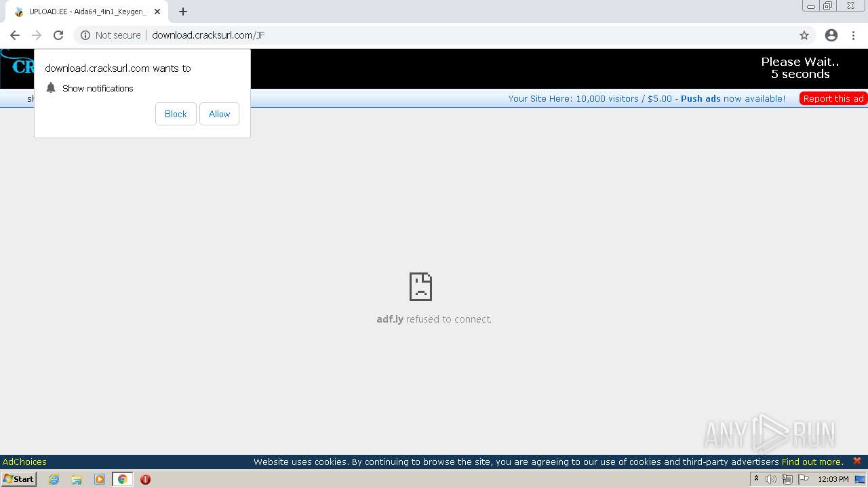Screen dimensions: 868x488
Task: Click the AdChoices link
Action: (x=24, y=462)
